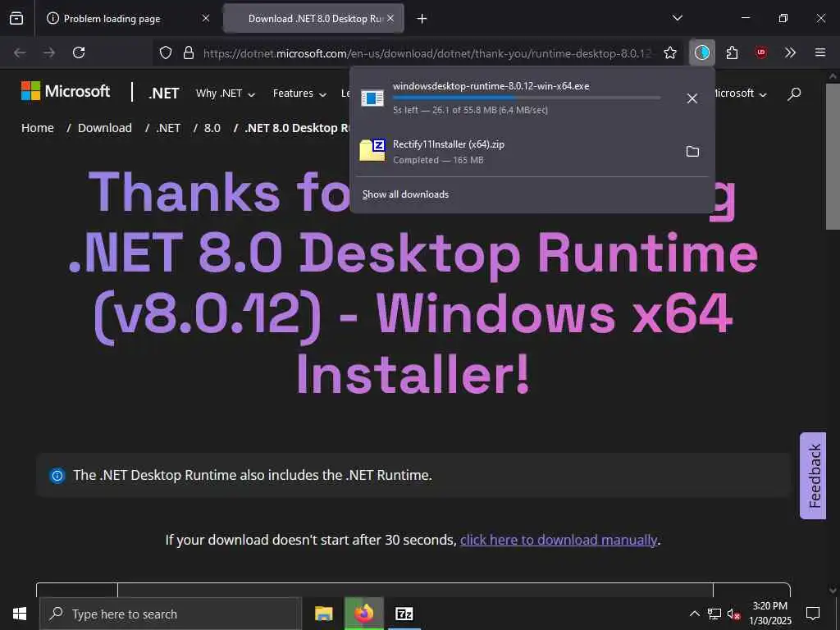Toggle the downloads panel button

pos(702,52)
